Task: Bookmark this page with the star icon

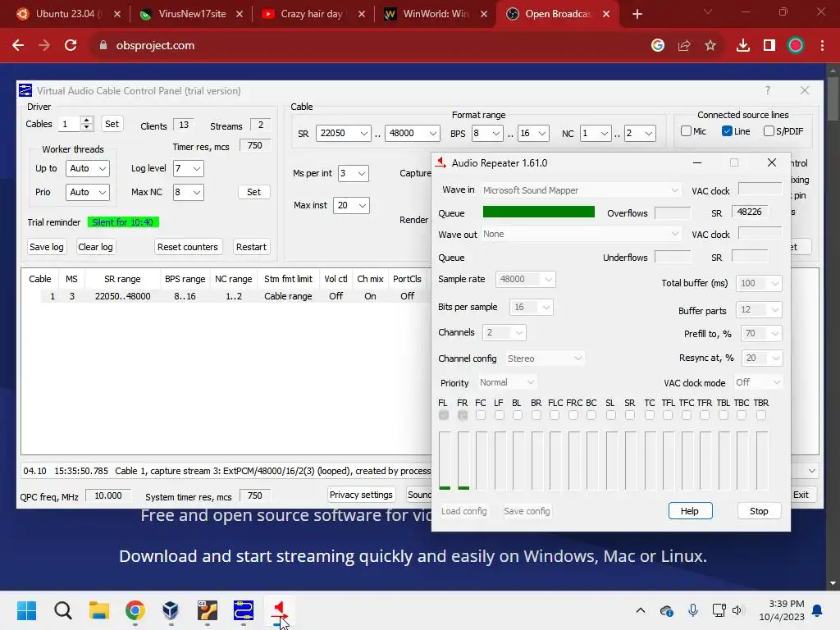Action: coord(710,46)
